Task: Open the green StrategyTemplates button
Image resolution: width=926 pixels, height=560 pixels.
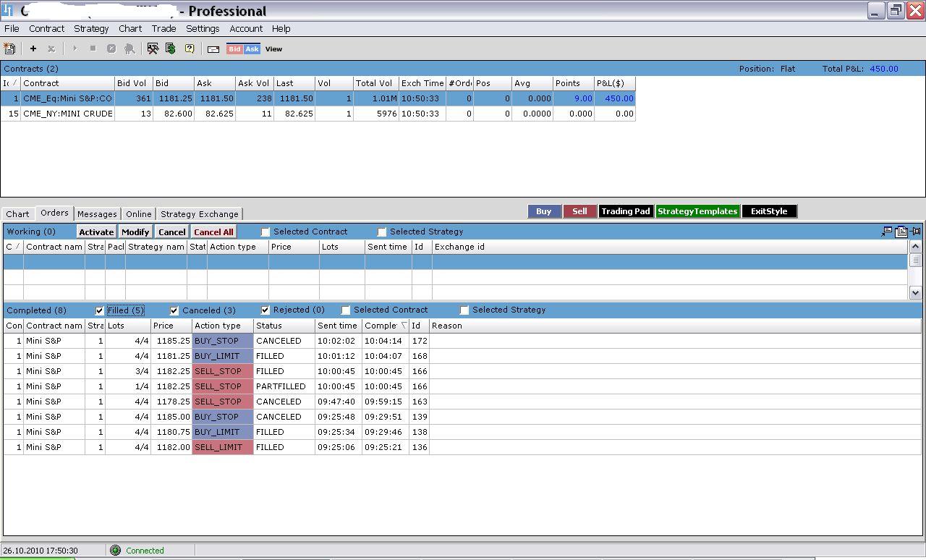Action: tap(697, 211)
